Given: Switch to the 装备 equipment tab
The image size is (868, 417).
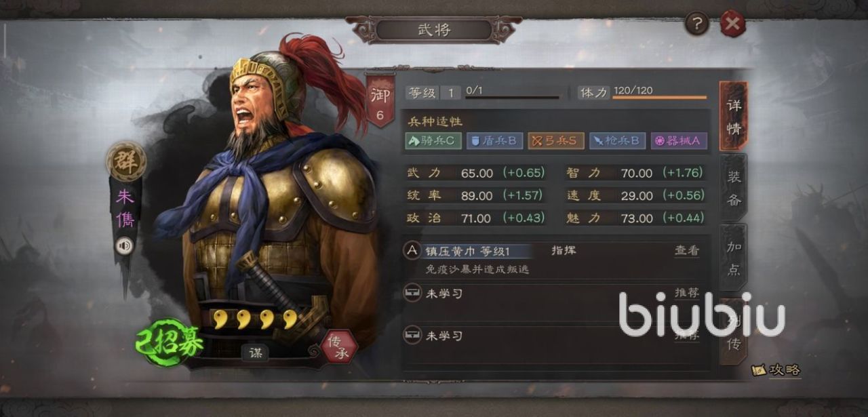Looking at the screenshot, I should tap(733, 187).
